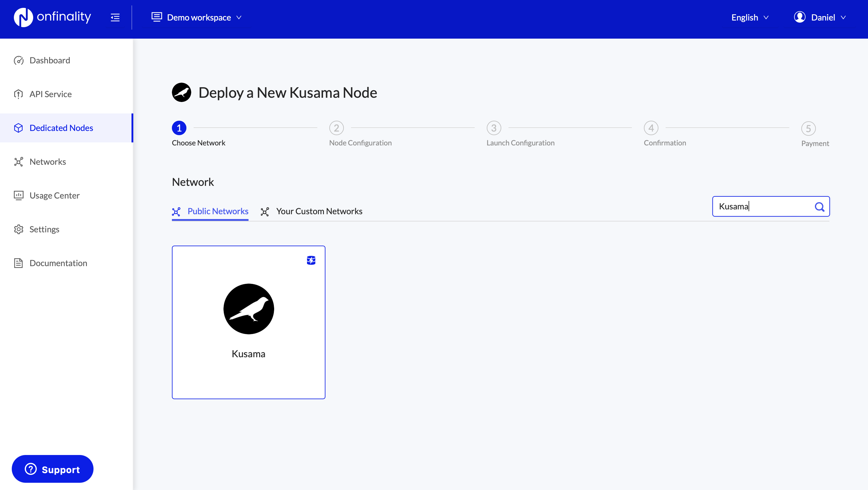Switch to Your Custom Networks tab

(x=319, y=211)
